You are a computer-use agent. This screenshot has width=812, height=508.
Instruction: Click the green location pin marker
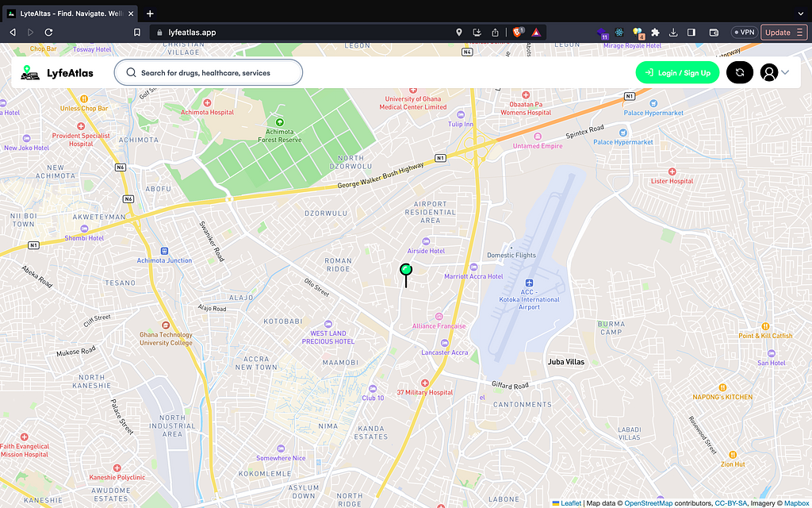coord(406,271)
